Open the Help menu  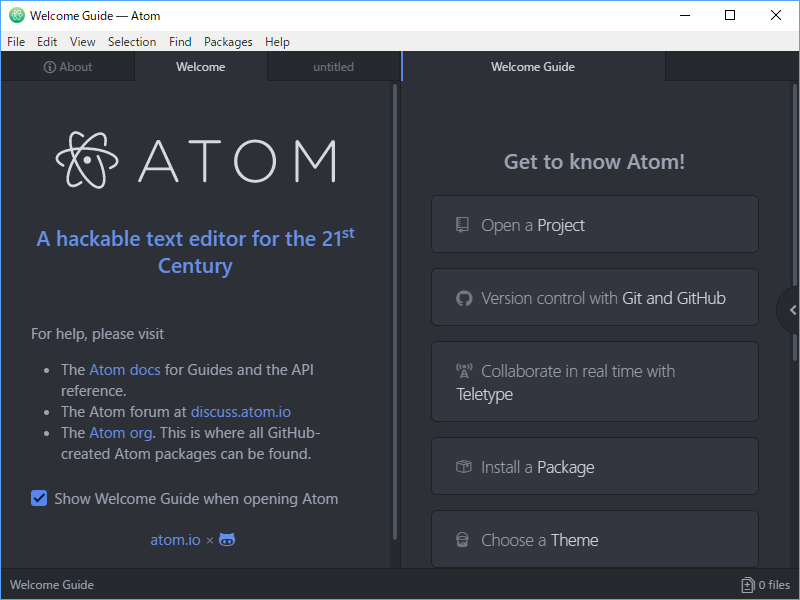pos(277,42)
